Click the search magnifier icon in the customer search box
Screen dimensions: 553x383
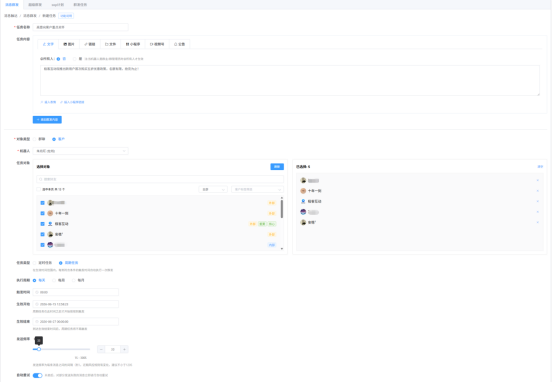pos(41,179)
